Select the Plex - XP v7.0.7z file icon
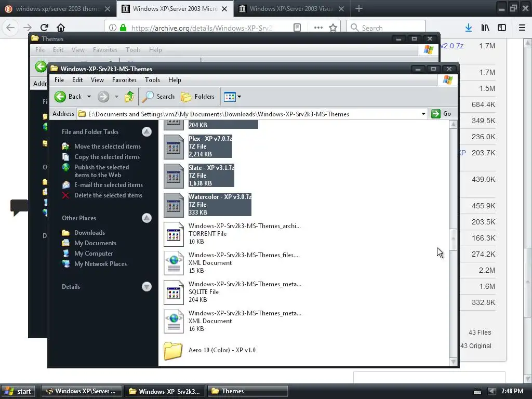Viewport: 532px width, 399px height. click(174, 147)
